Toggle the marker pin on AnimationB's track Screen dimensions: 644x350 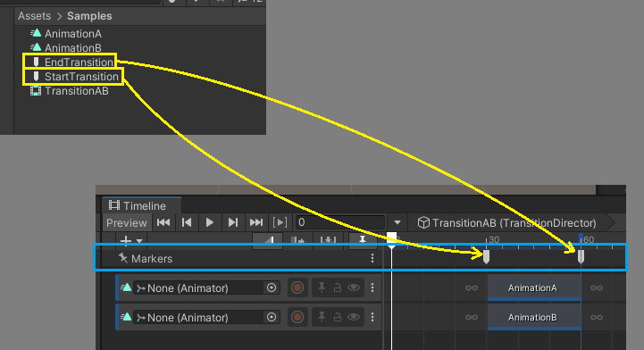click(x=322, y=317)
